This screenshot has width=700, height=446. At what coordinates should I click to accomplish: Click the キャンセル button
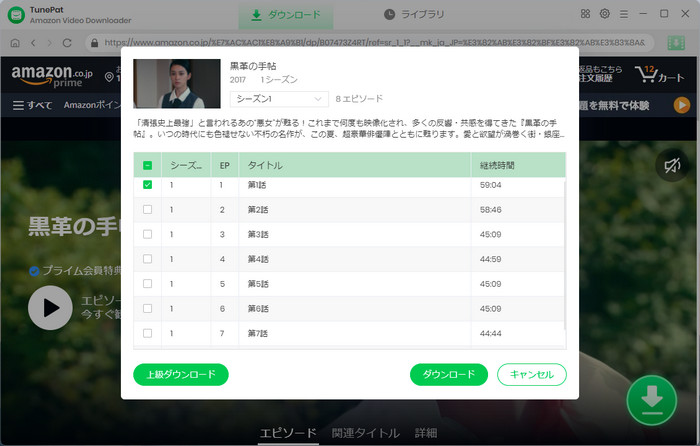tap(532, 374)
